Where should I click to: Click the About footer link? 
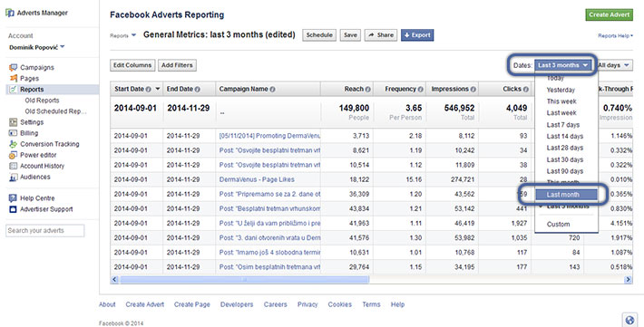point(107,304)
